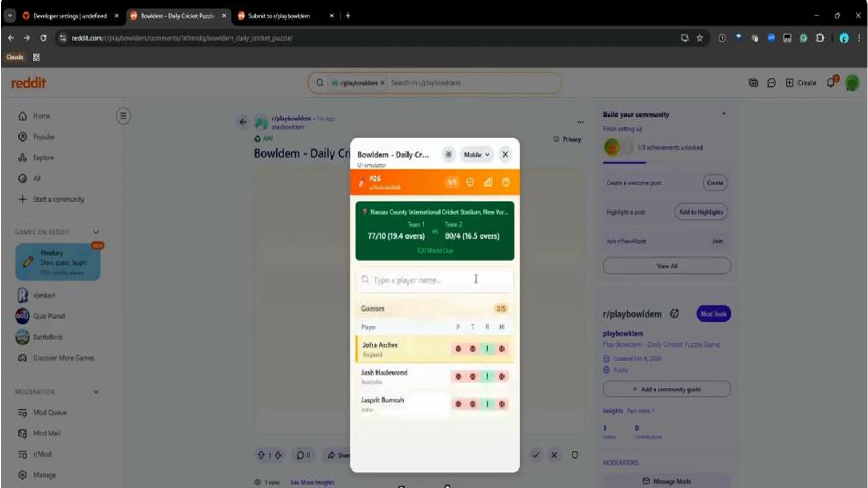868x488 pixels.
Task: Click the guess counter badge in orange header
Action: click(x=452, y=182)
